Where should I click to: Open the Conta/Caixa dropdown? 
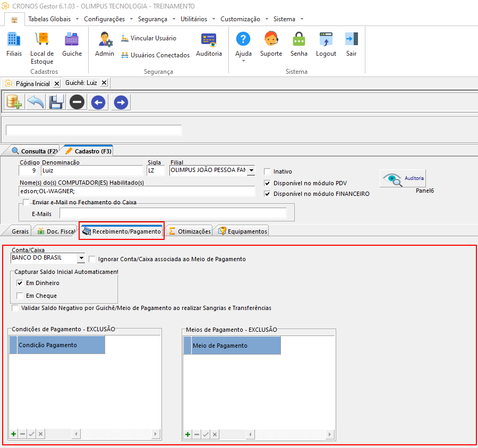click(x=81, y=258)
